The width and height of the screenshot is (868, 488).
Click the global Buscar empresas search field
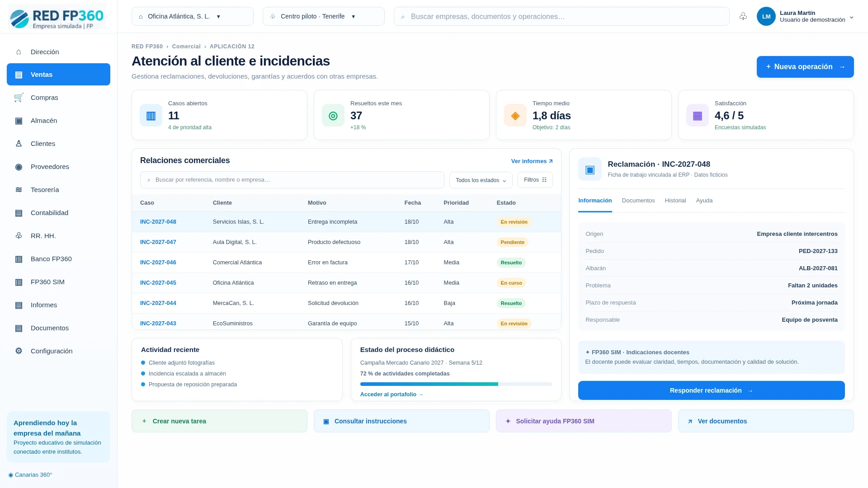(x=561, y=16)
